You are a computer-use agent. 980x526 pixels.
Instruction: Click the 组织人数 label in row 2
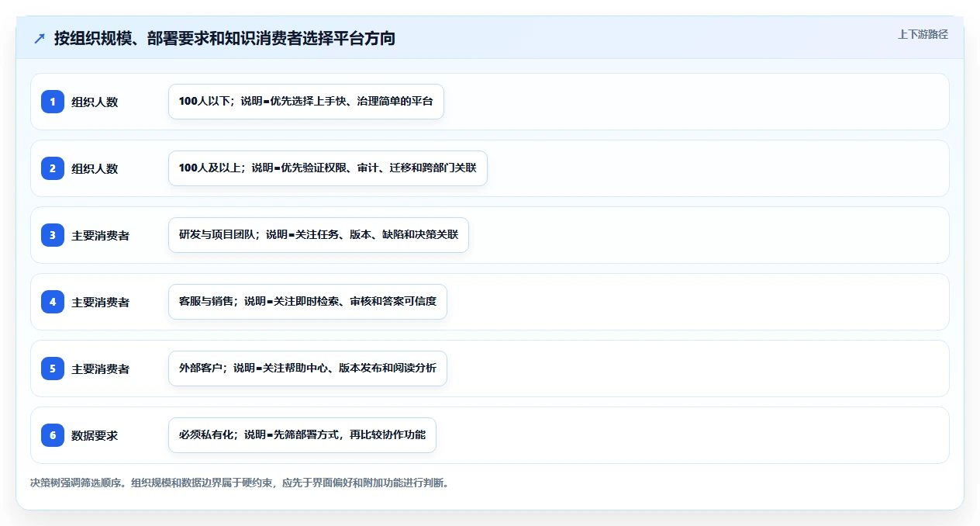coord(95,168)
